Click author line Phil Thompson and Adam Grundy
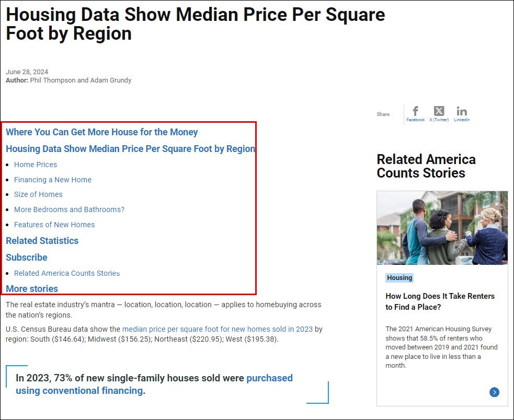The width and height of the screenshot is (514, 420). coord(68,80)
